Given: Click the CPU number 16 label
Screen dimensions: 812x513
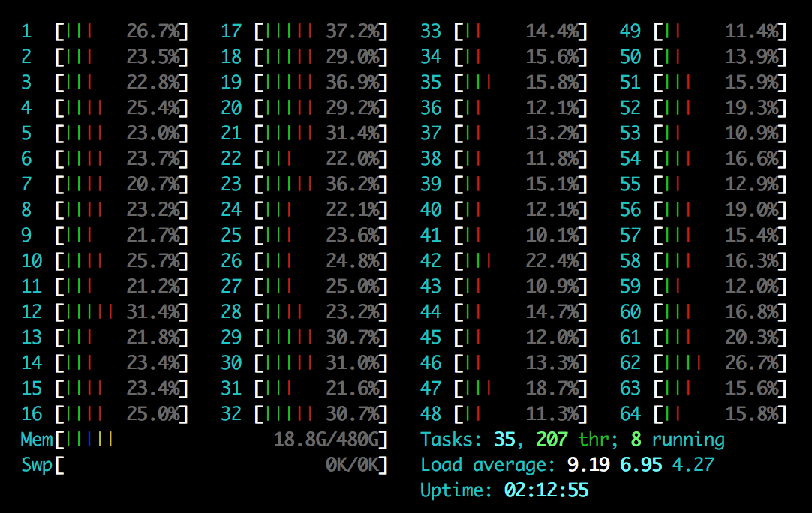Looking at the screenshot, I should click(32, 414).
